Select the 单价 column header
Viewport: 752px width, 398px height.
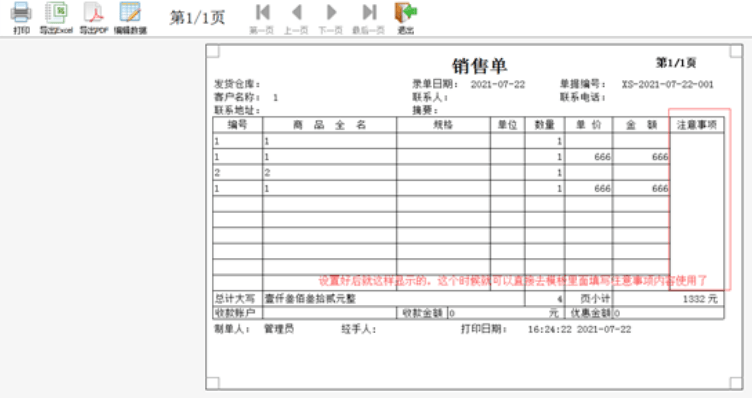pos(588,125)
